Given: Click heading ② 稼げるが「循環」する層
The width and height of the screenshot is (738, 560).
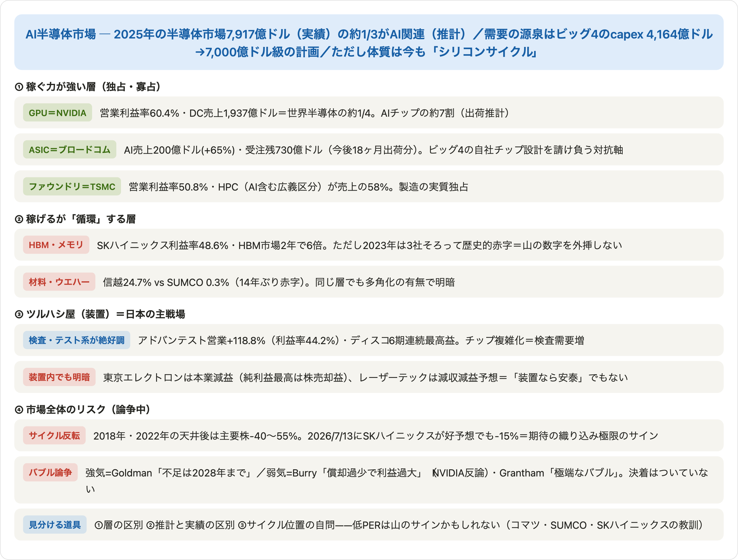Looking at the screenshot, I should tap(75, 219).
